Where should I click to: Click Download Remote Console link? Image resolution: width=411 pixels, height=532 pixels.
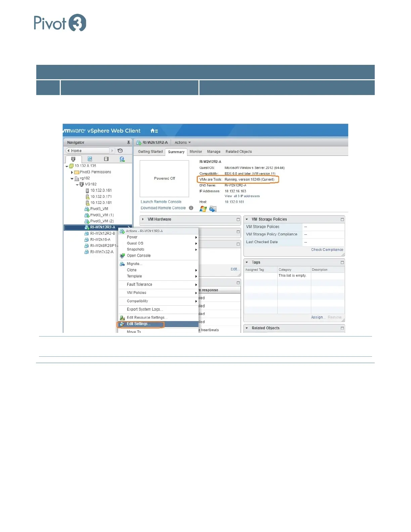pos(163,208)
